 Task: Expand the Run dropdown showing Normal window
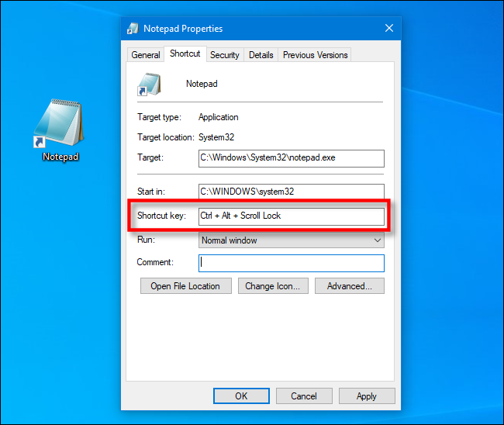coord(291,240)
